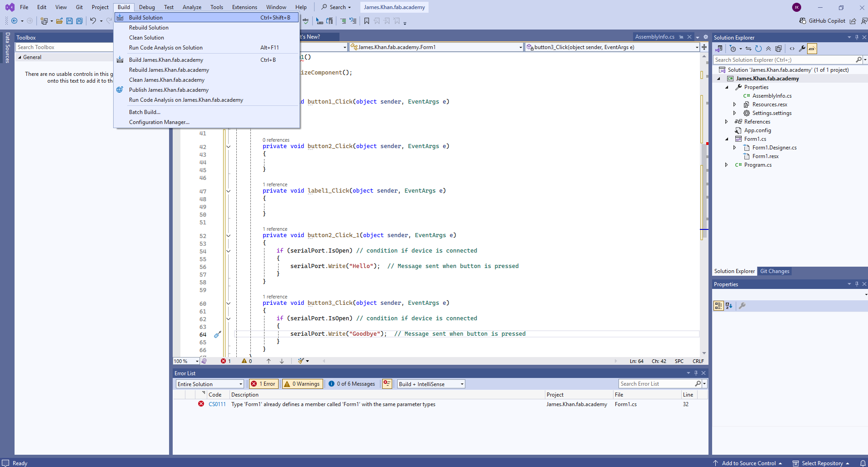Toggle pin on the Properties panel
The width and height of the screenshot is (868, 467).
coord(857,284)
